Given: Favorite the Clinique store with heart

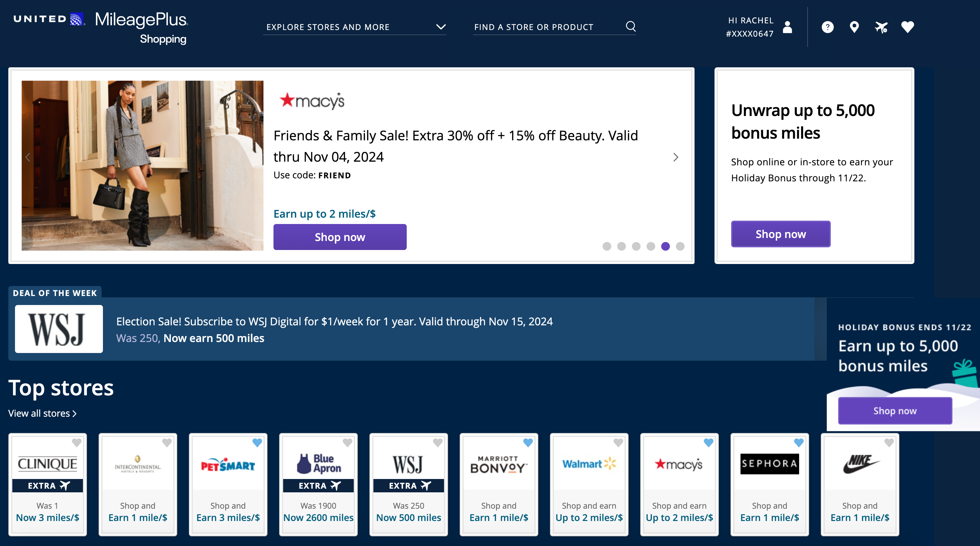Looking at the screenshot, I should [77, 443].
